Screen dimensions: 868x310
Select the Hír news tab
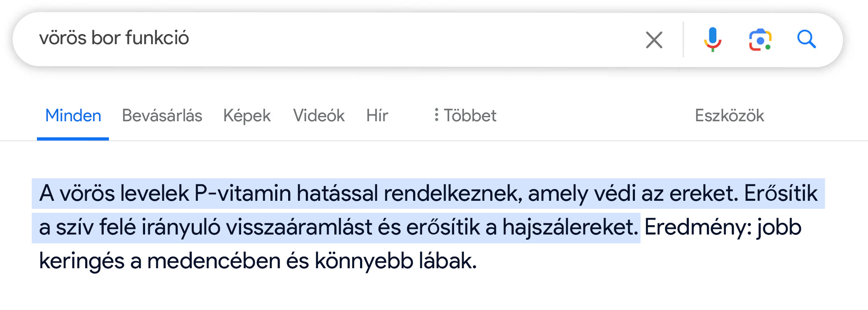(377, 116)
